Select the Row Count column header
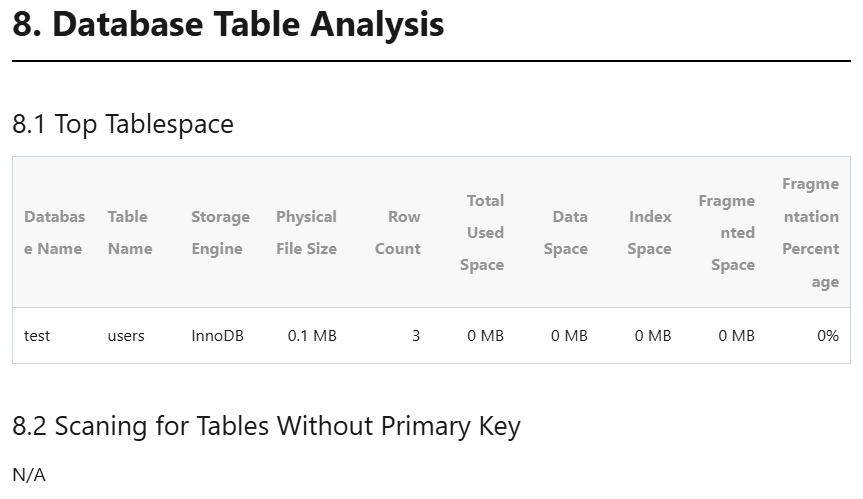The height and width of the screenshot is (499, 863). tap(398, 232)
